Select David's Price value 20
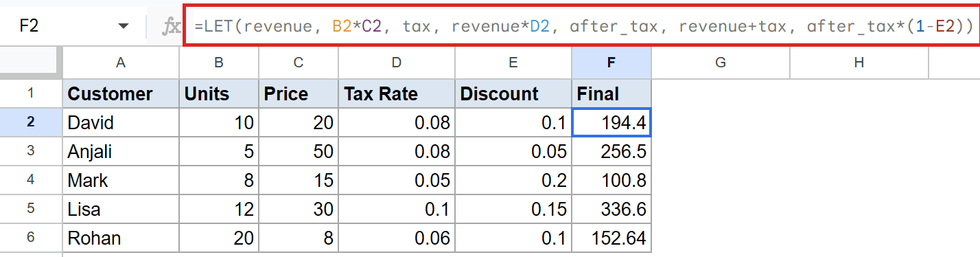Image resolution: width=980 pixels, height=257 pixels. [299, 122]
